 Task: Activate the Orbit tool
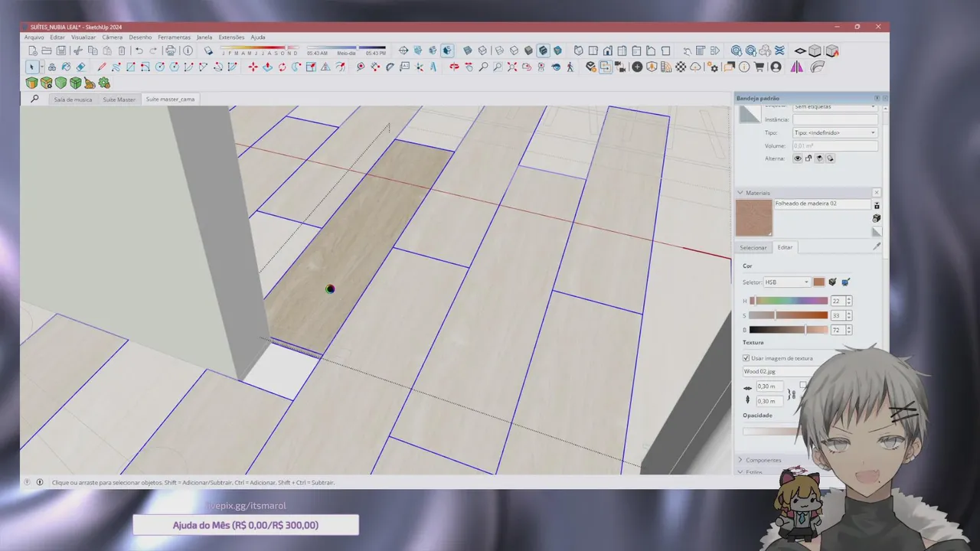click(x=453, y=67)
